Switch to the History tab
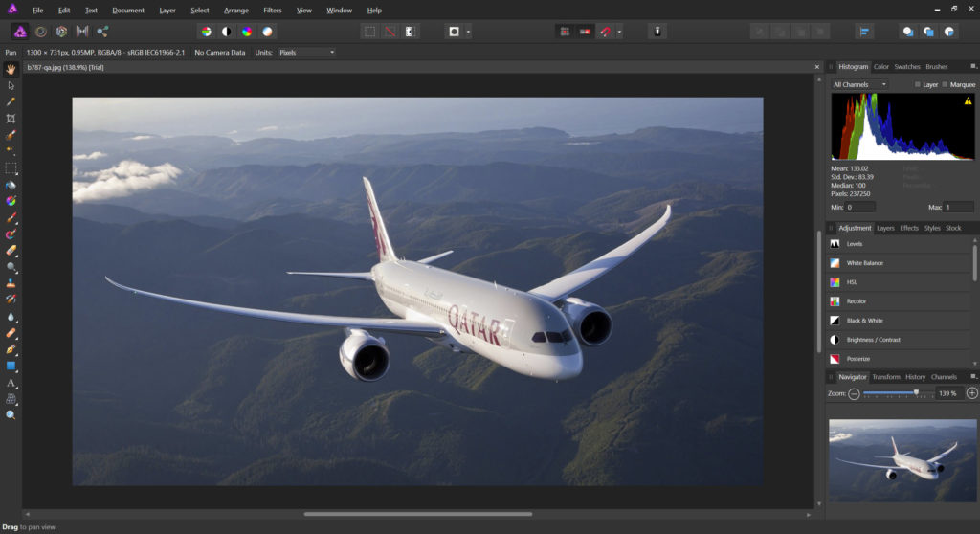This screenshot has height=534, width=980. [915, 377]
